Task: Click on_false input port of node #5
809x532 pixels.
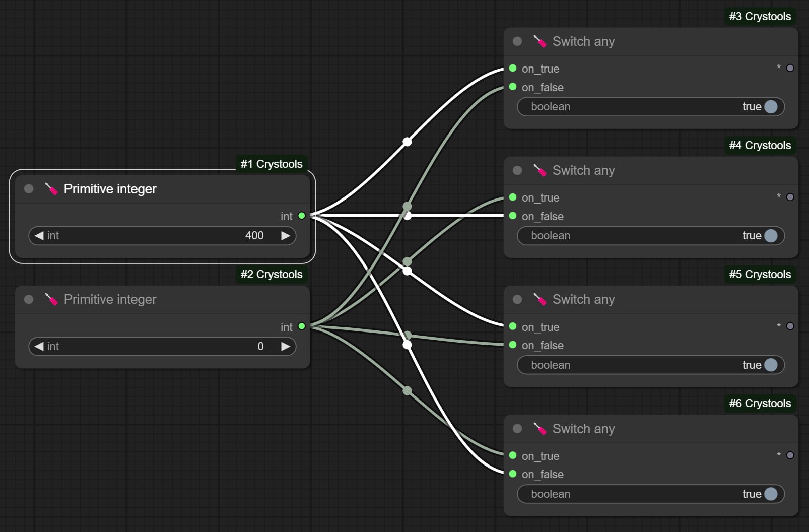Action: [x=513, y=345]
